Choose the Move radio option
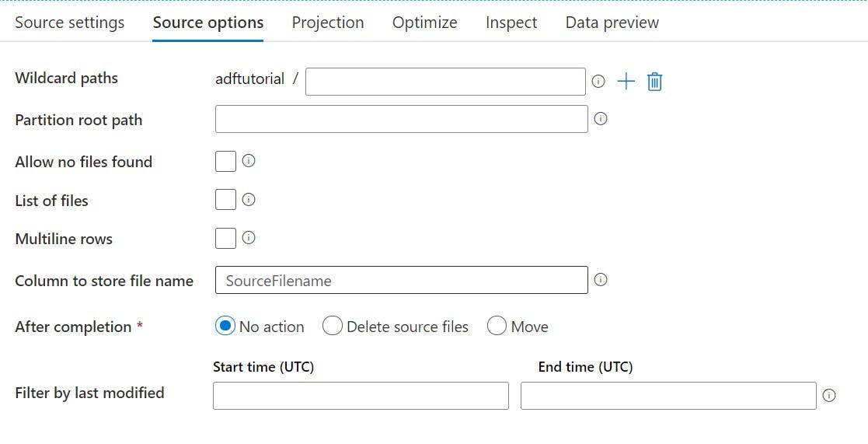The height and width of the screenshot is (444, 868). pos(497,326)
